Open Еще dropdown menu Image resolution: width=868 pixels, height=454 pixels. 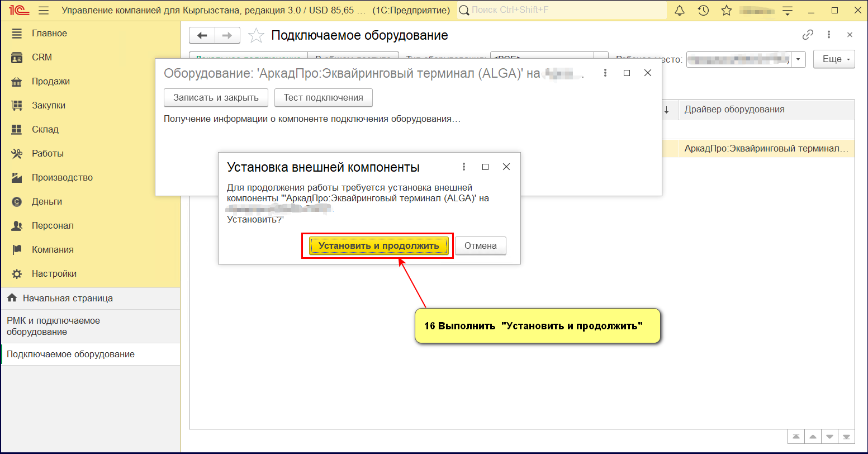point(834,59)
